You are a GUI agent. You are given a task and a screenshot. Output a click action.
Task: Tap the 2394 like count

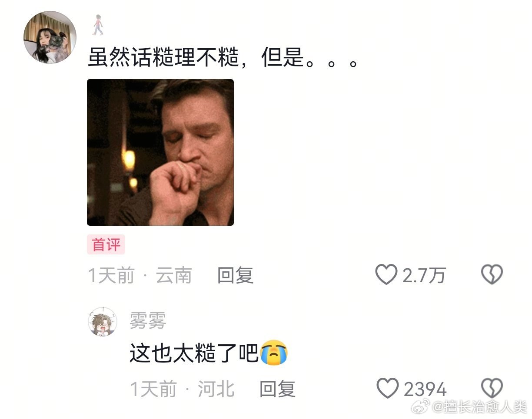pos(425,389)
